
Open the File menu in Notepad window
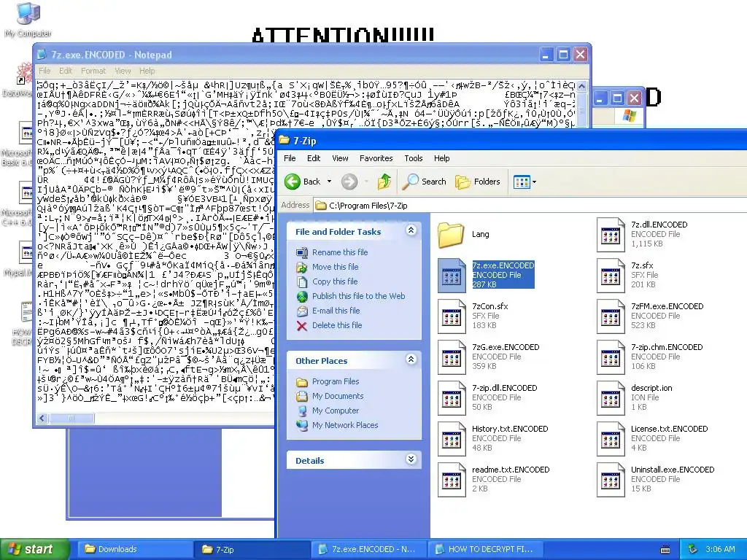point(44,71)
